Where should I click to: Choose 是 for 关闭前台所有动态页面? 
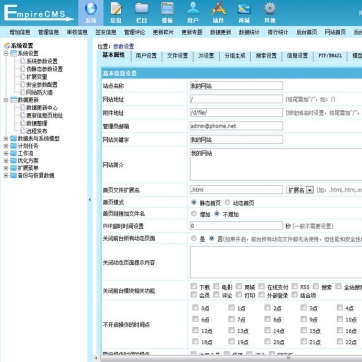click(x=194, y=238)
